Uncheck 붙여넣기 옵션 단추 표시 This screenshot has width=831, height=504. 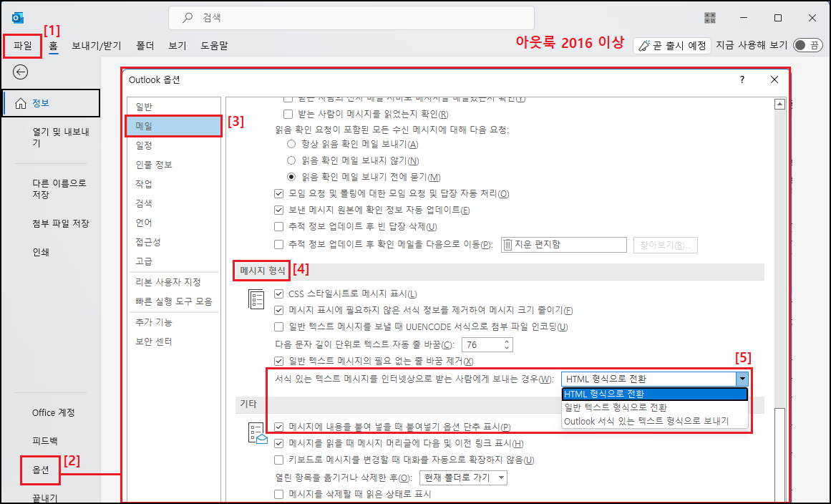pyautogui.click(x=278, y=427)
